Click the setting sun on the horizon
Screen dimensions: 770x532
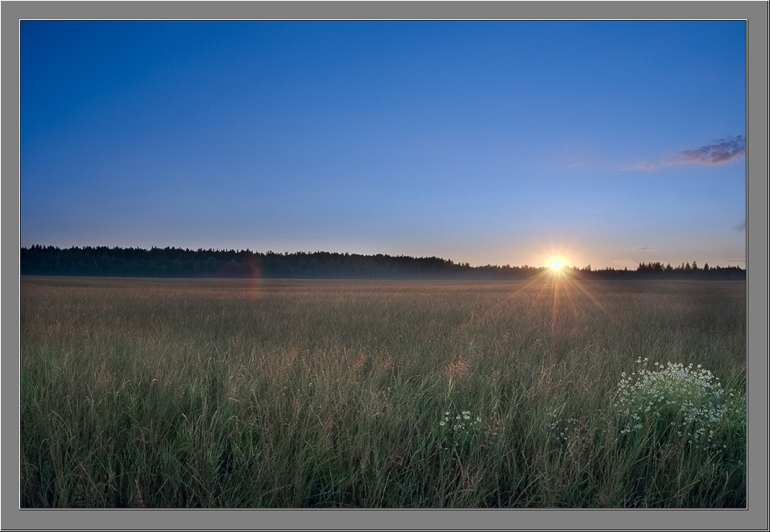pos(557,265)
